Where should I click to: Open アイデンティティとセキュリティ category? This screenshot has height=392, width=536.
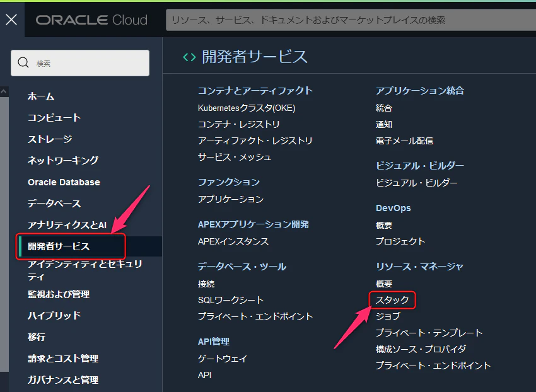coord(84,270)
